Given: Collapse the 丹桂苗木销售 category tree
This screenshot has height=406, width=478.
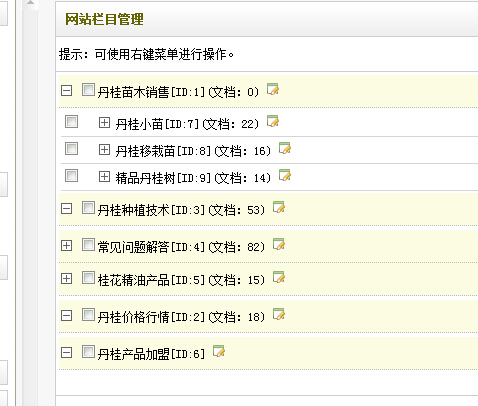Looking at the screenshot, I should pos(67,90).
